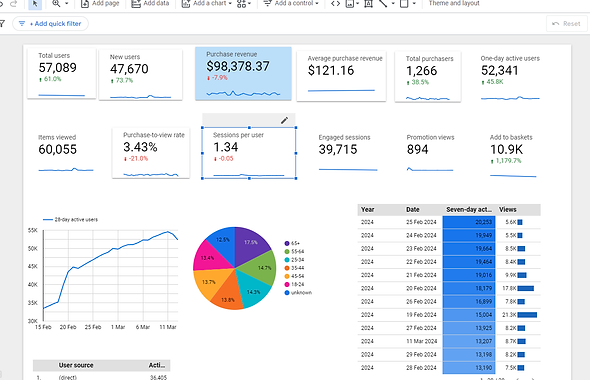This screenshot has width=590, height=380.
Task: Sort table by the Views column header
Action: point(508,210)
